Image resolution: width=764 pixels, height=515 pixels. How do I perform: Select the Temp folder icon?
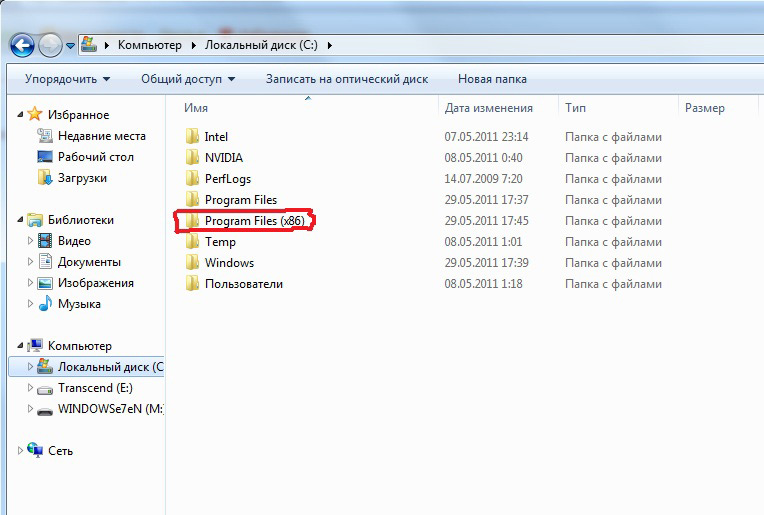[x=192, y=241]
